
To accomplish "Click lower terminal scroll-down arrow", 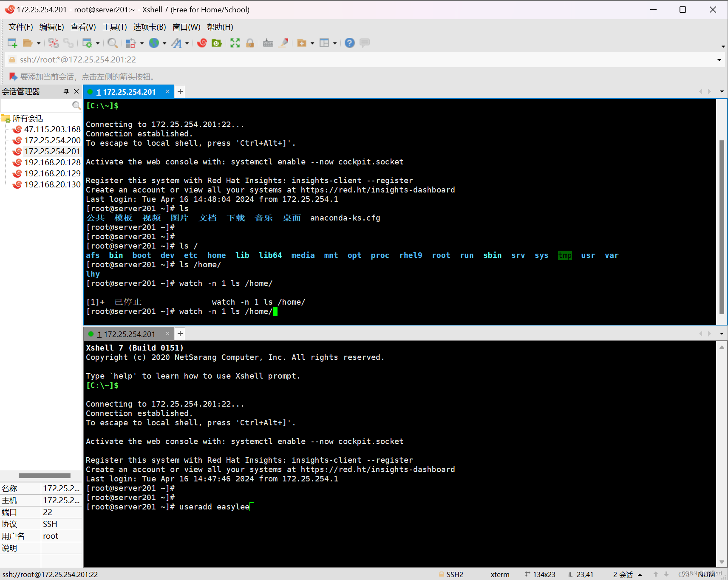I will click(722, 562).
